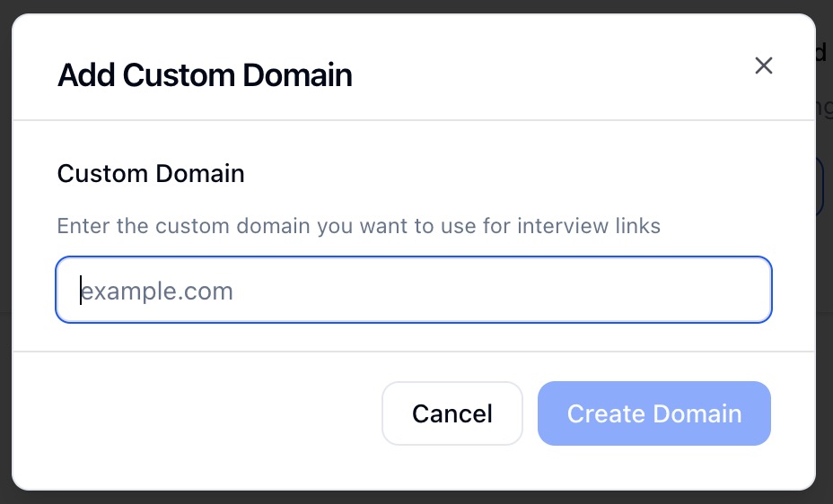Click the 'Custom Domain' field label
The image size is (833, 504).
151,173
